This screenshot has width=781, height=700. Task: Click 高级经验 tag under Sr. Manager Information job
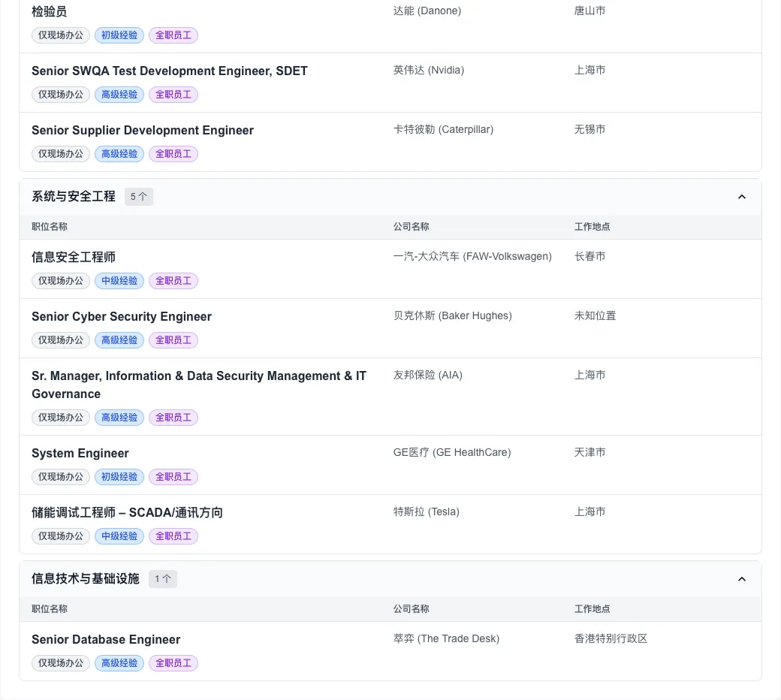pyautogui.click(x=119, y=417)
